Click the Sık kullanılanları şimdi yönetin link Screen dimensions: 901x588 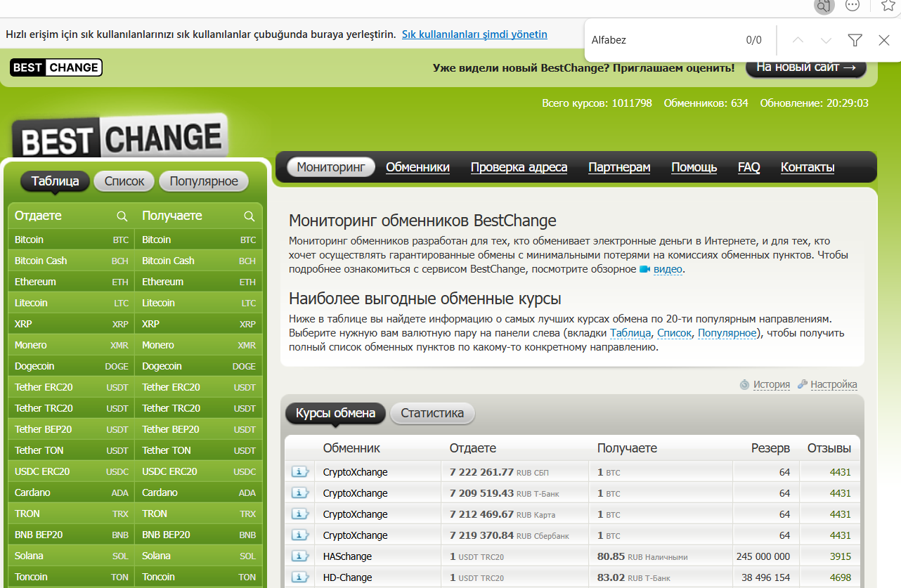[x=474, y=34]
